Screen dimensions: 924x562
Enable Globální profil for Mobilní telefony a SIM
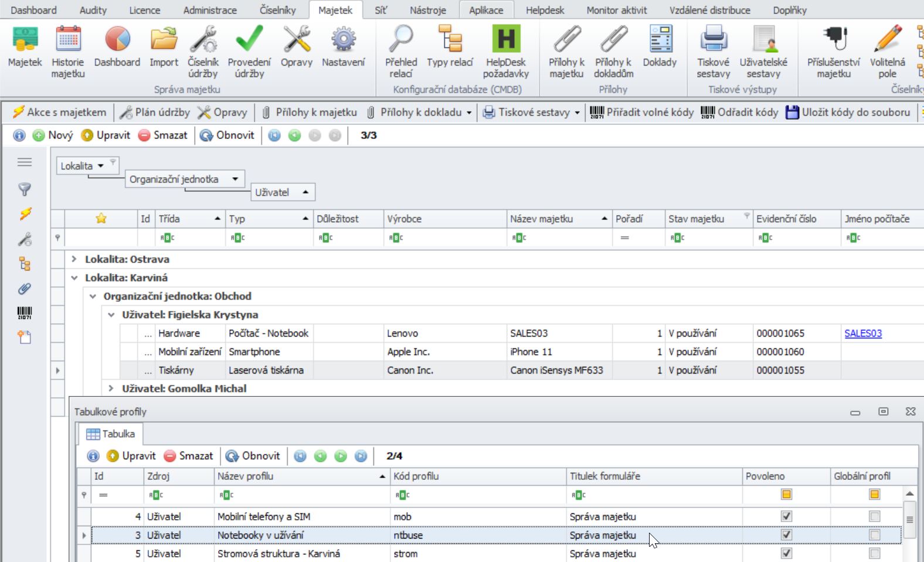(x=874, y=517)
